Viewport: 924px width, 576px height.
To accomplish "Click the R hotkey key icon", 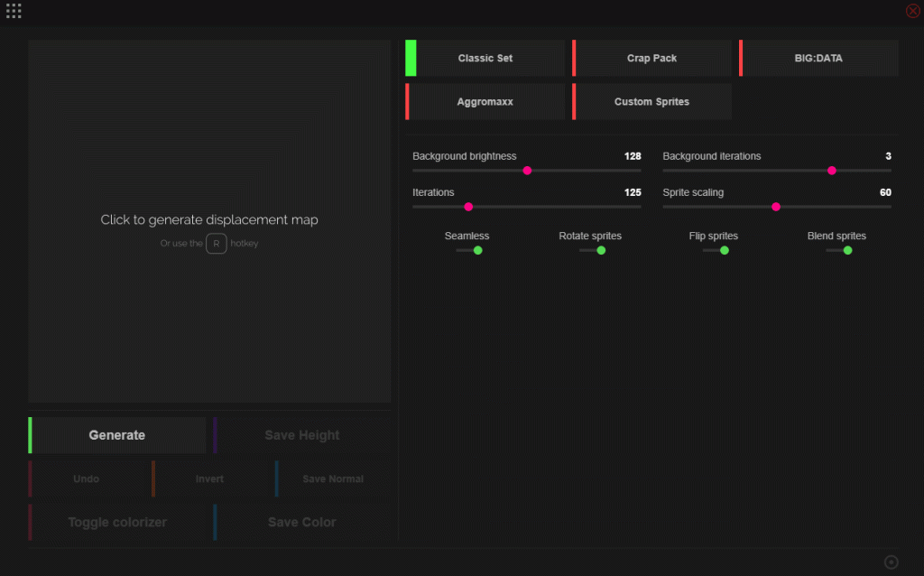I will point(217,244).
